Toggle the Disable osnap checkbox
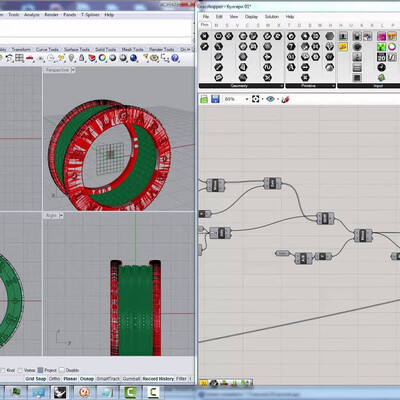400x400 pixels. click(62, 370)
